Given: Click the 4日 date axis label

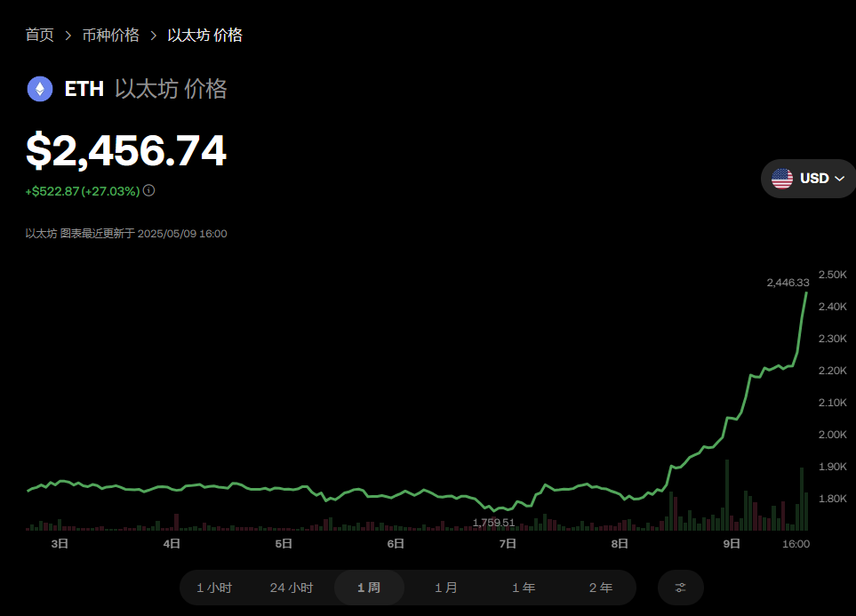Looking at the screenshot, I should pos(172,543).
